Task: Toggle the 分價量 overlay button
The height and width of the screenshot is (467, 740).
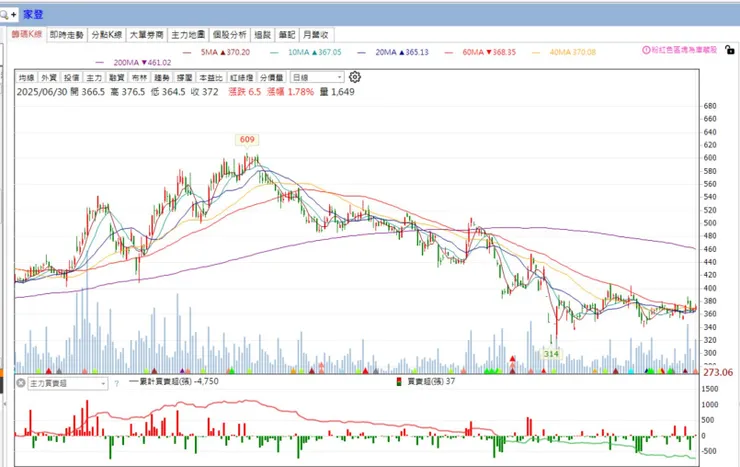Action: click(271, 77)
